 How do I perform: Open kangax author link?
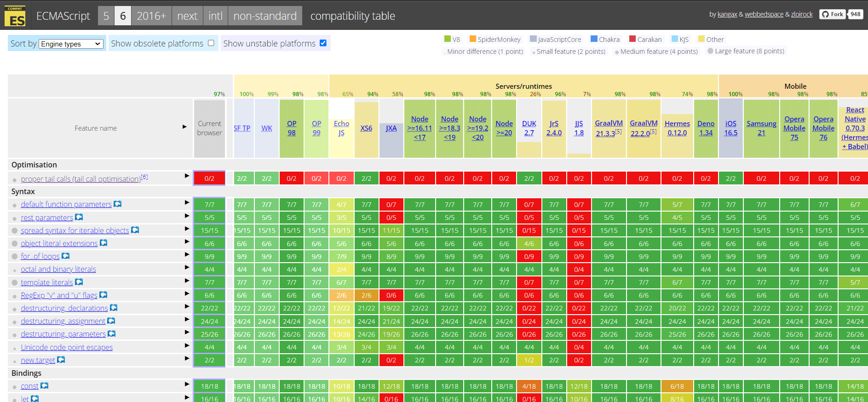727,14
